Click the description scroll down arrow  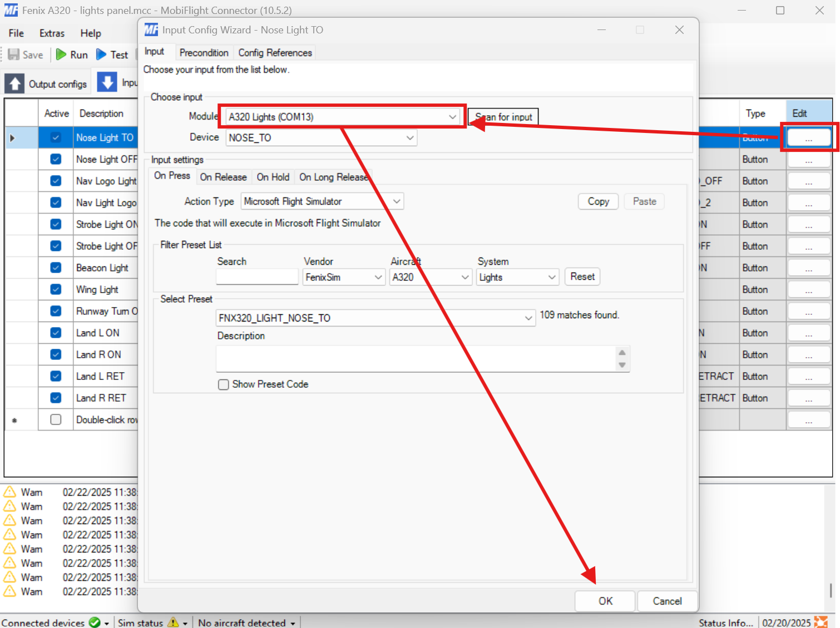[622, 365]
